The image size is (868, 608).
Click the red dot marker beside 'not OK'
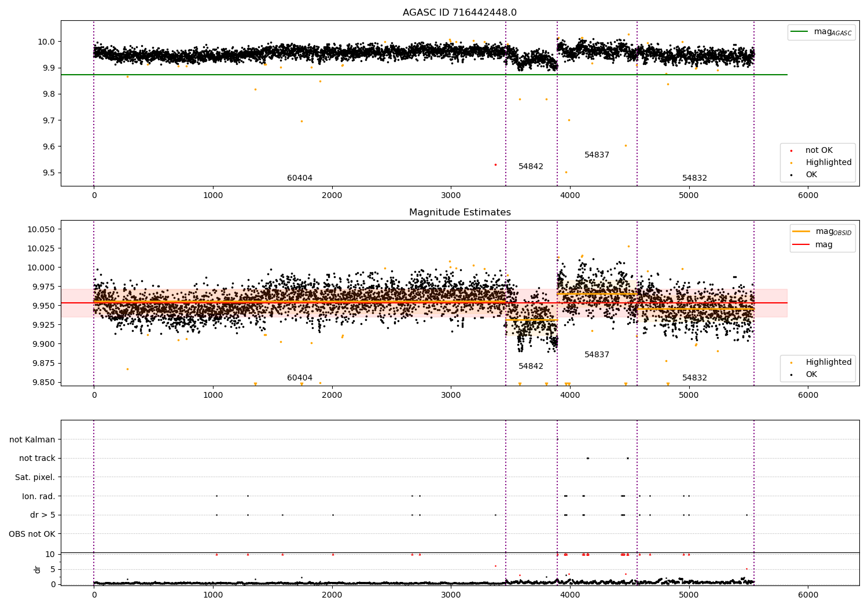(x=791, y=151)
